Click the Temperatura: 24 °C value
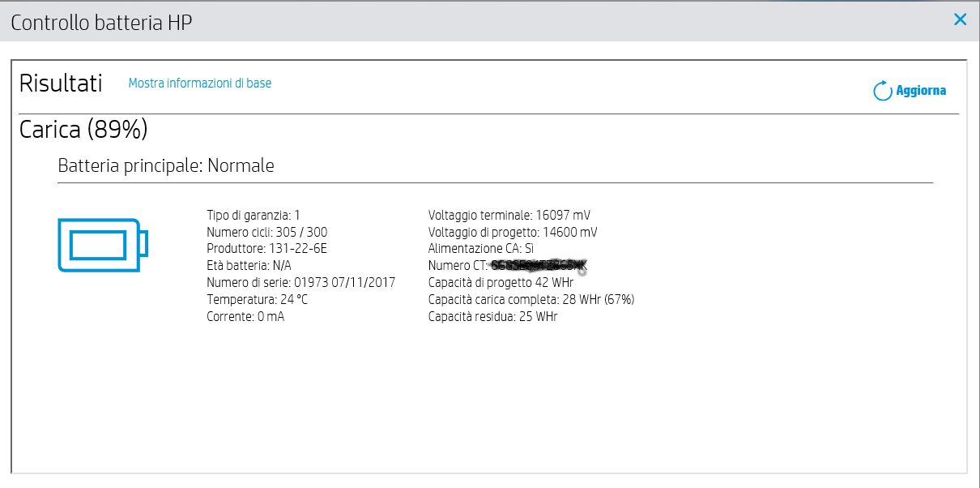The image size is (980, 488). tap(258, 300)
